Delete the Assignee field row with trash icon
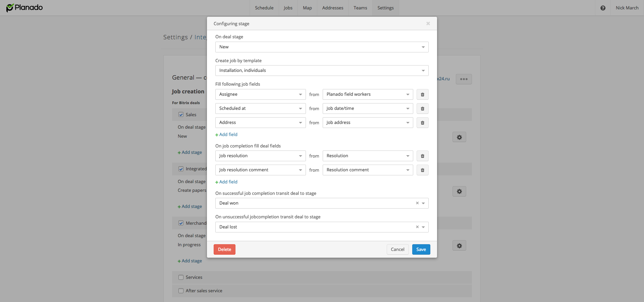The width and height of the screenshot is (644, 302). 422,94
